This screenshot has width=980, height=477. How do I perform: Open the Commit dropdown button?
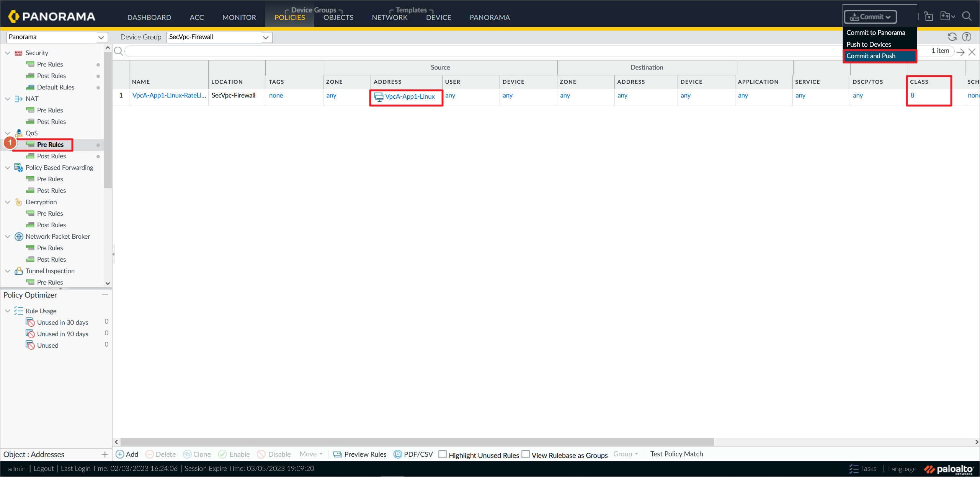pos(870,17)
